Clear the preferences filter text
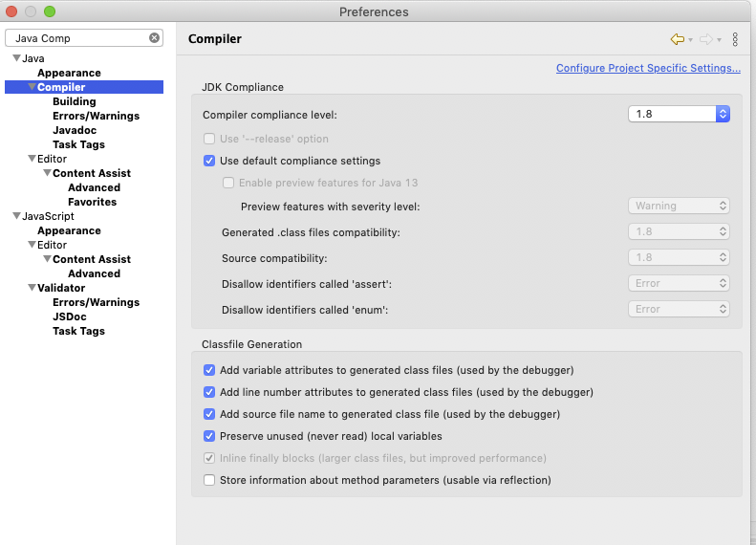 pyautogui.click(x=154, y=37)
